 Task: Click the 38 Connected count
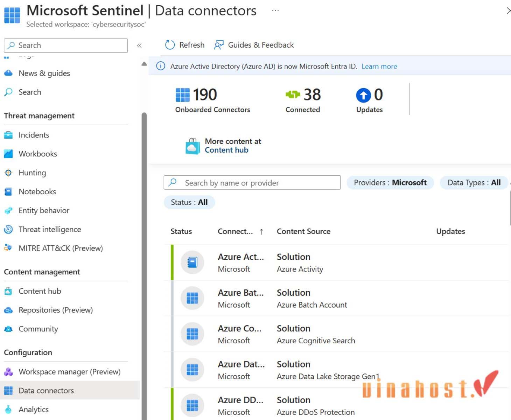(x=312, y=94)
